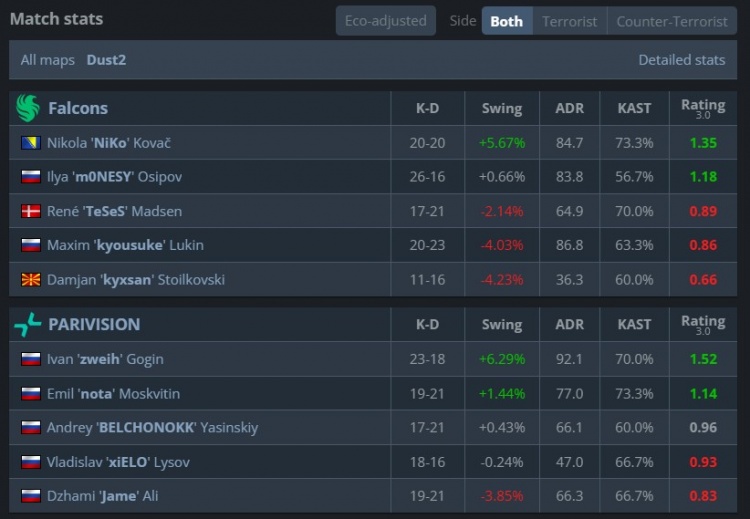The height and width of the screenshot is (519, 750).
Task: Click the PARIVISION team name
Action: [x=94, y=324]
